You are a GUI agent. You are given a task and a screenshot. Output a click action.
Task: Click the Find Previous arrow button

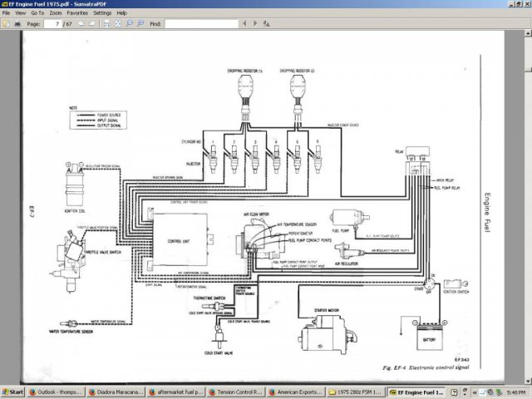pyautogui.click(x=245, y=24)
